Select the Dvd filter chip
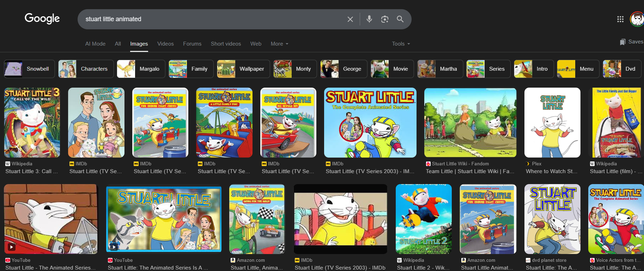 click(622, 69)
